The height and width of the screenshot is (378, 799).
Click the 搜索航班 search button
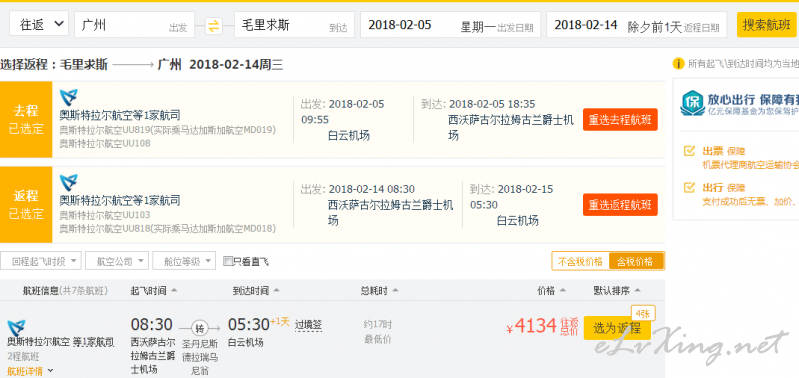(766, 25)
